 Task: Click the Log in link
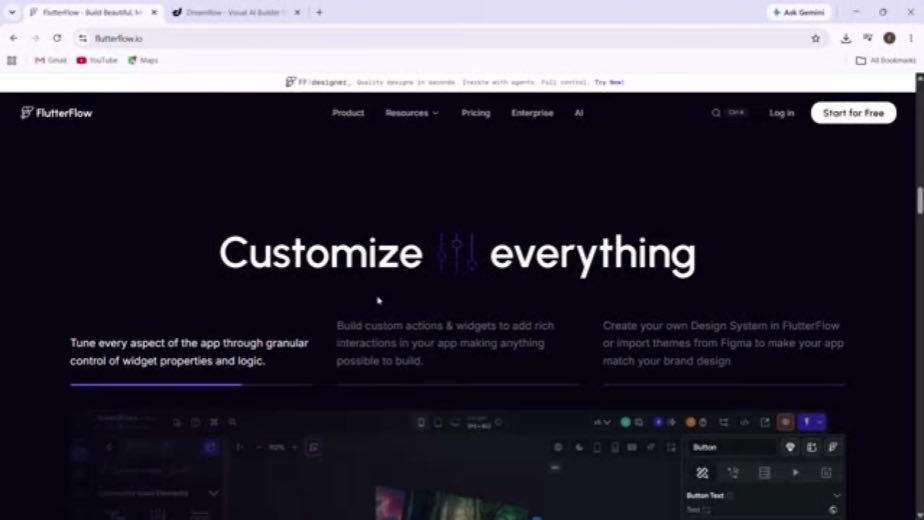(x=781, y=113)
